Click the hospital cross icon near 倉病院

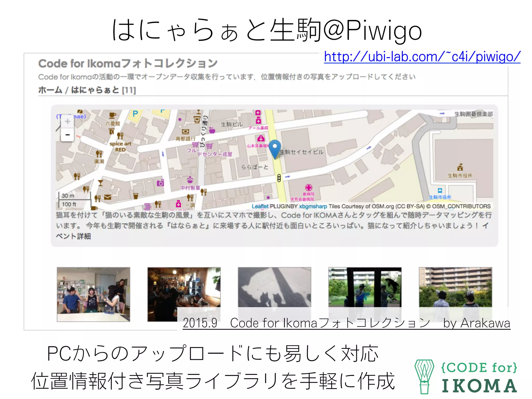click(x=309, y=187)
